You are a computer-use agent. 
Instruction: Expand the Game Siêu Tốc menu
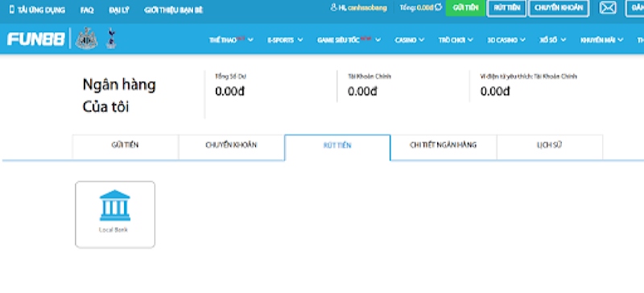tap(349, 40)
